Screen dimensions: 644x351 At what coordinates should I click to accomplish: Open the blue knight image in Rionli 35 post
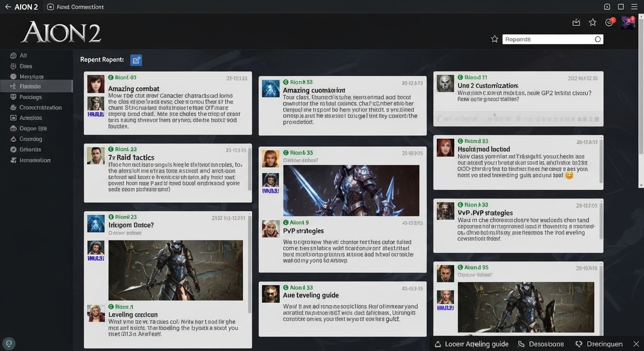tap(351, 191)
